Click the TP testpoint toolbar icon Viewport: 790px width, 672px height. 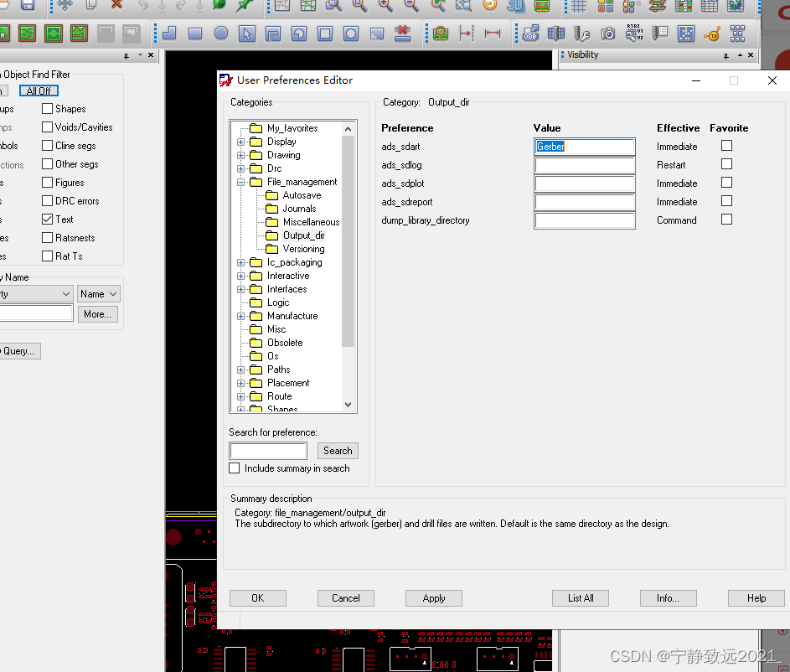(712, 34)
